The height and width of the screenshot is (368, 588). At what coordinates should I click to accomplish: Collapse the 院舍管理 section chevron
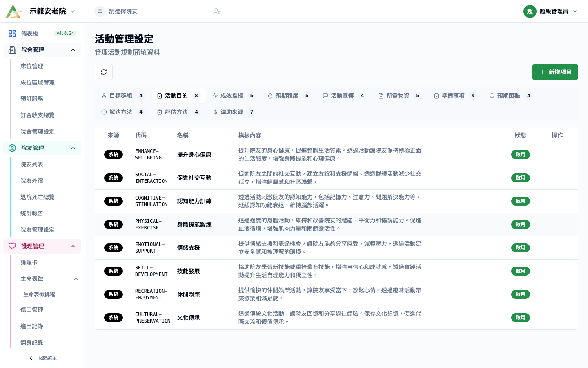(73, 50)
